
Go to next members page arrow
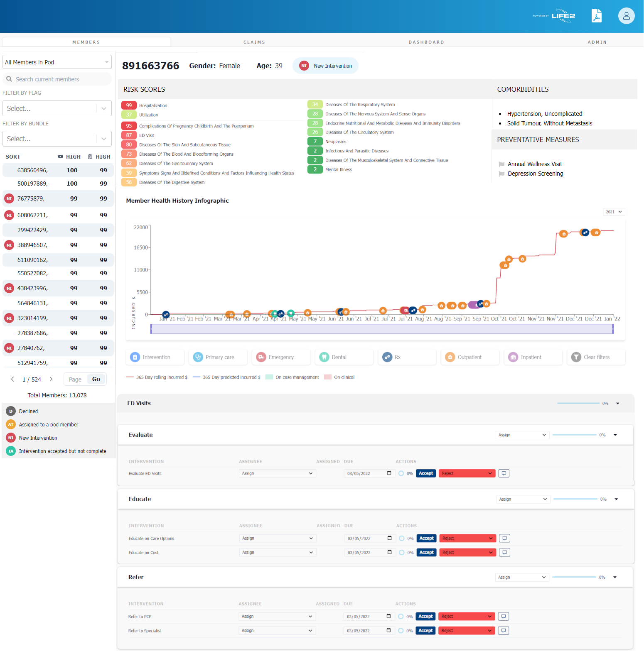tap(51, 379)
